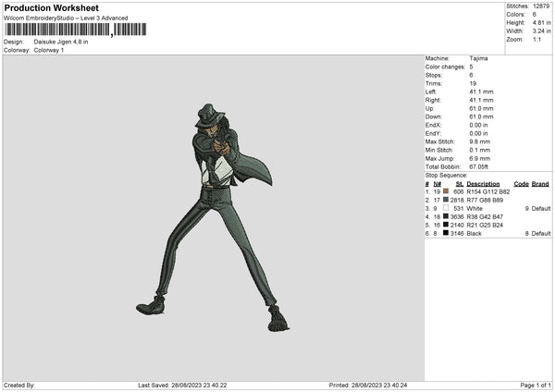Click the Height value 4.81 in
Viewport: 555px width, 392px height.
click(541, 22)
